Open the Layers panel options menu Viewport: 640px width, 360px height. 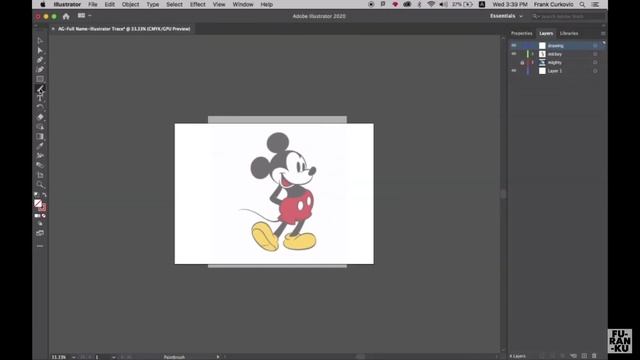[x=603, y=33]
